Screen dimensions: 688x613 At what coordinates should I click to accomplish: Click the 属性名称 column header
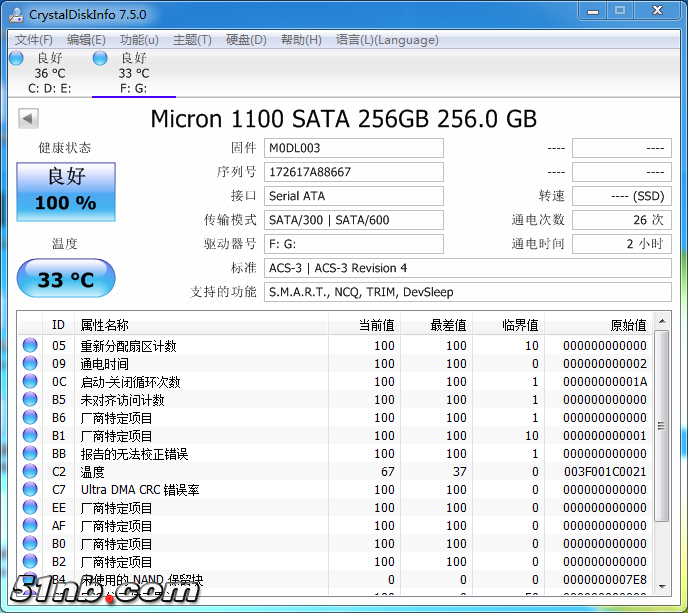104,325
